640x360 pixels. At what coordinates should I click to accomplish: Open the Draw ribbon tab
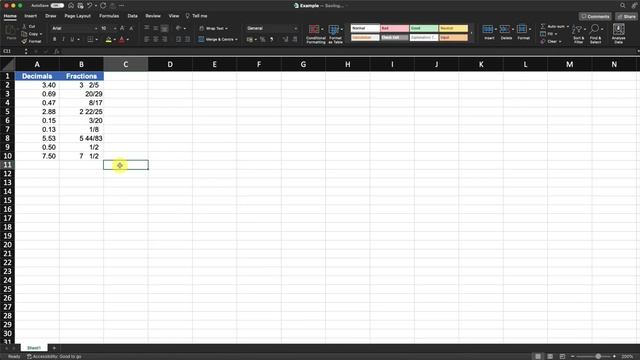pyautogui.click(x=51, y=16)
